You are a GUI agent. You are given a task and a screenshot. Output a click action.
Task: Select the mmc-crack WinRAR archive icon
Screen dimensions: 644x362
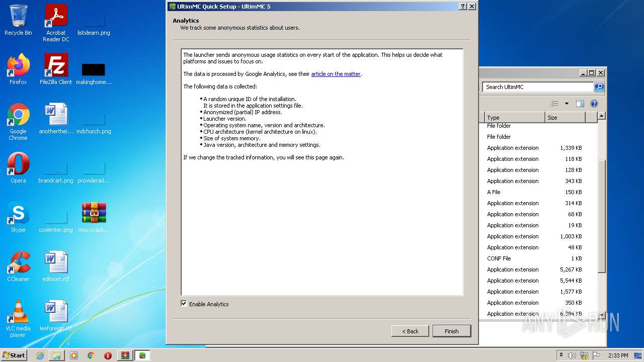coord(94,217)
